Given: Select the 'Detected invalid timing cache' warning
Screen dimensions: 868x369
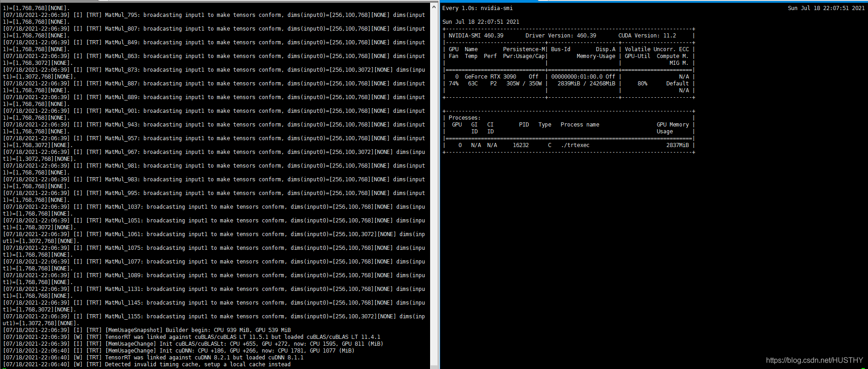Looking at the screenshot, I should 147,364.
